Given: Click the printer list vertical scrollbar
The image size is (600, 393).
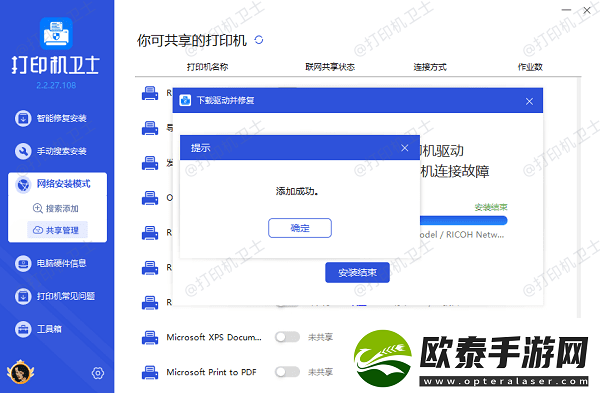Looking at the screenshot, I should (579, 197).
